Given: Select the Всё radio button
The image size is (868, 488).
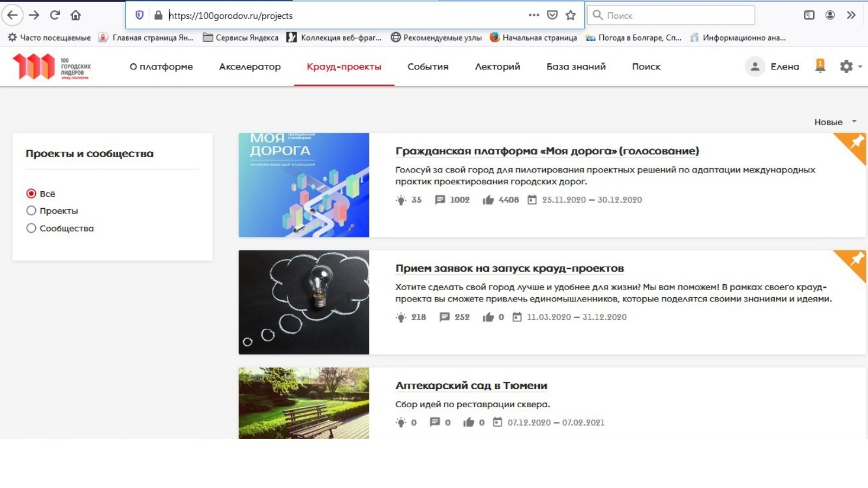Looking at the screenshot, I should (31, 194).
